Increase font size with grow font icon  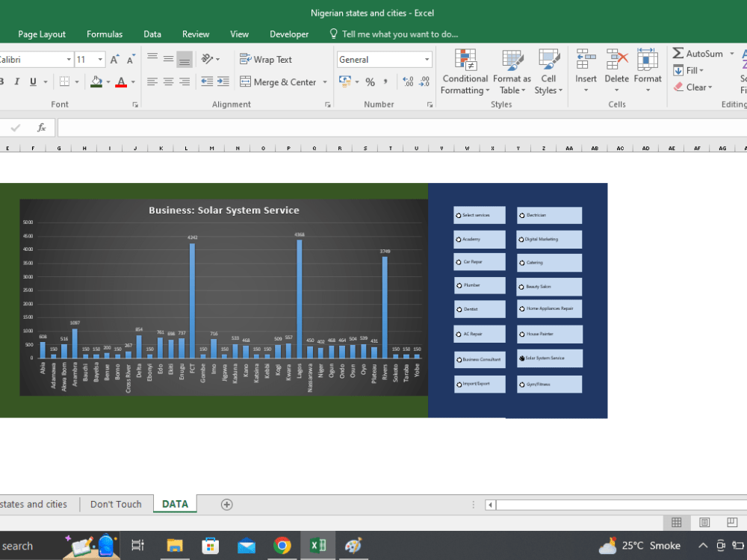(114, 60)
